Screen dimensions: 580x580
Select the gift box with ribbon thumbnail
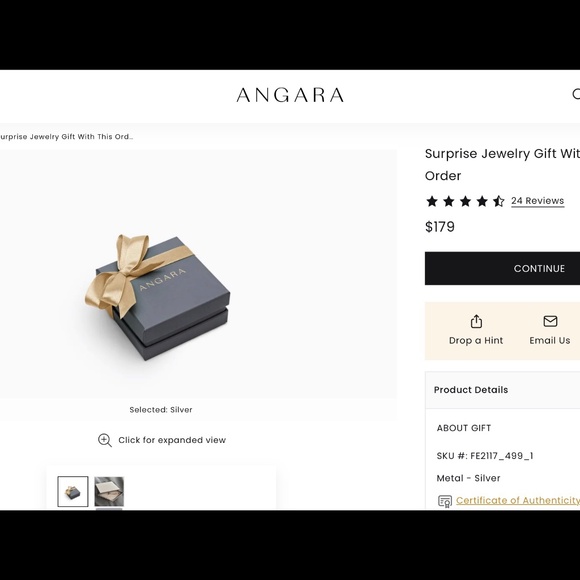(73, 492)
